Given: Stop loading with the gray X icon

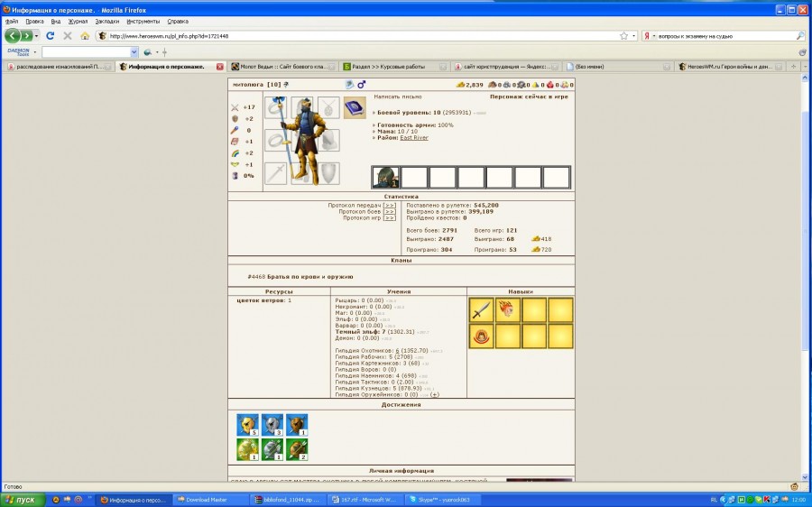Looking at the screenshot, I should pos(68,36).
